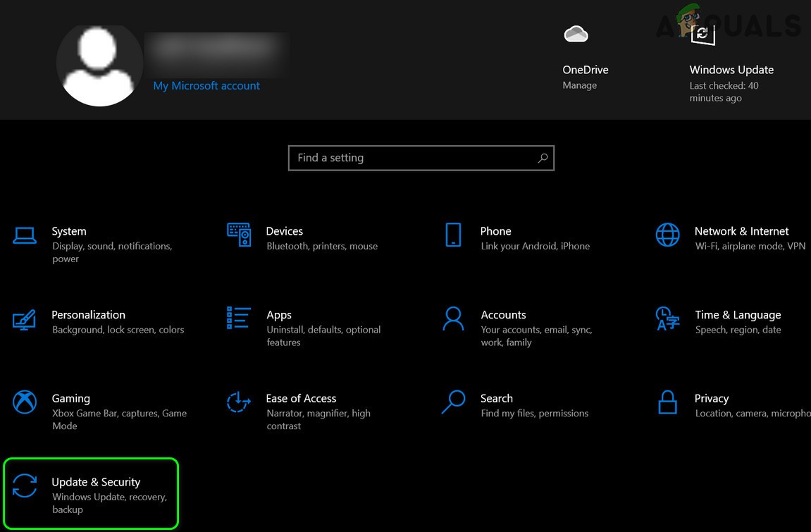The width and height of the screenshot is (811, 532).
Task: Open Phone settings icon
Action: [x=454, y=236]
